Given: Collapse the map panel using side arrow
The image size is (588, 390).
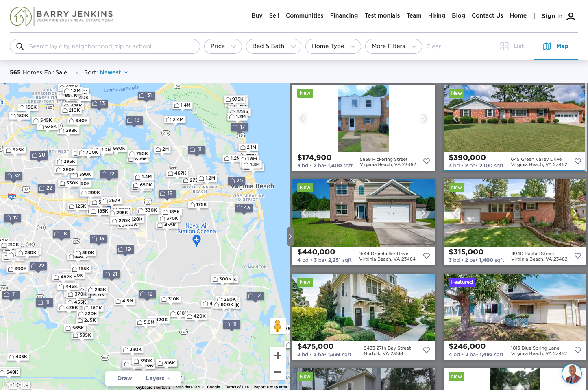Looking at the screenshot, I should [x=290, y=237].
